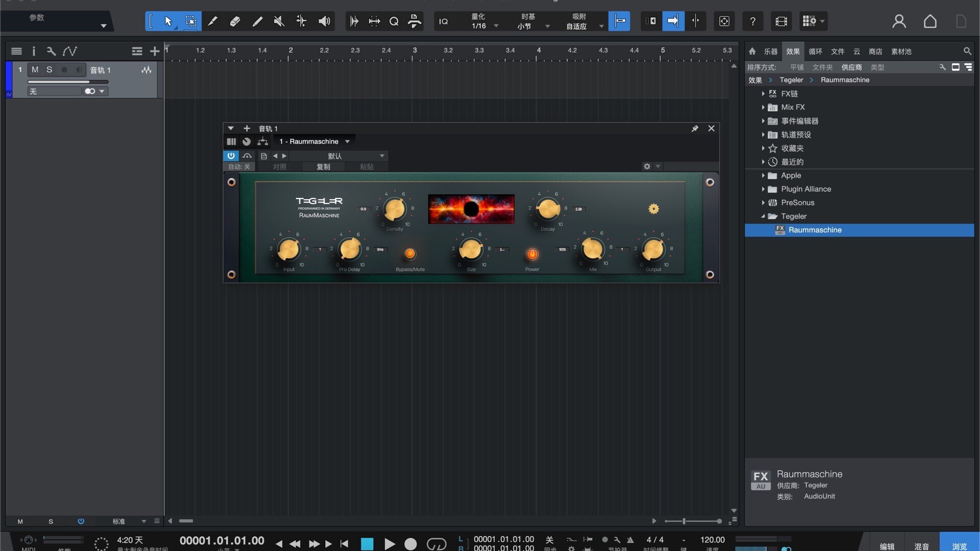Solo track 1 with S button
Screen dimensions: 980x551
tap(49, 70)
